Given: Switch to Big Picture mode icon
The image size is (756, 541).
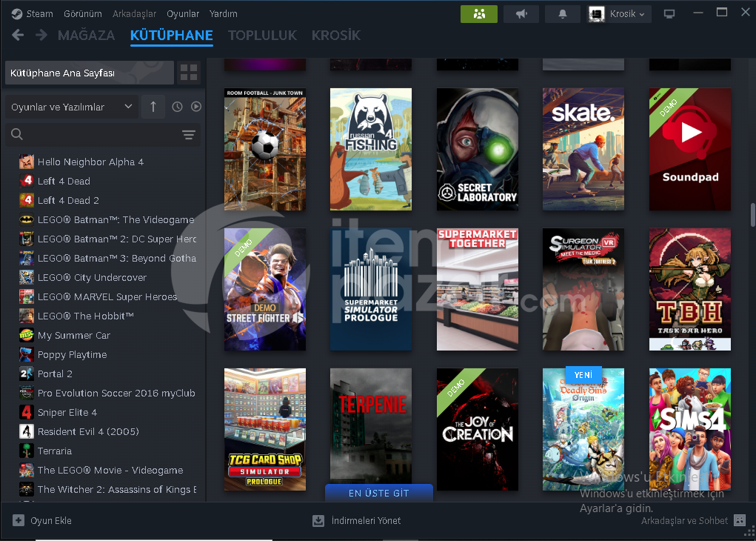Looking at the screenshot, I should [x=669, y=14].
